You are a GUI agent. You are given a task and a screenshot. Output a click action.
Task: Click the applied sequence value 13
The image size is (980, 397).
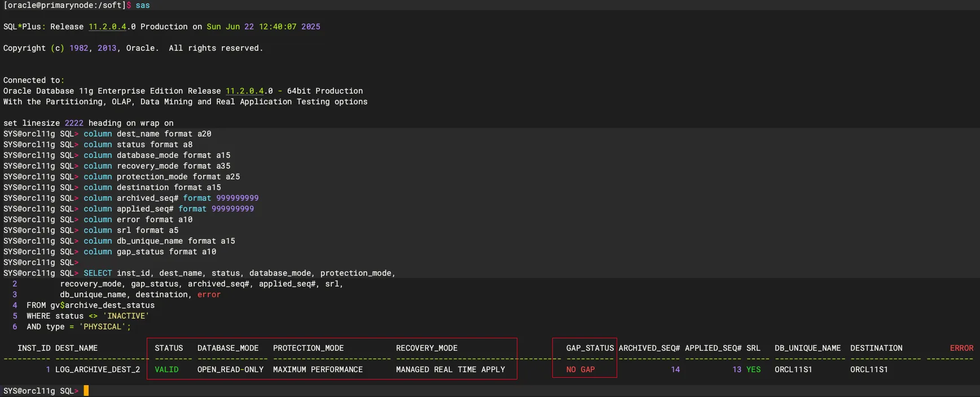737,369
